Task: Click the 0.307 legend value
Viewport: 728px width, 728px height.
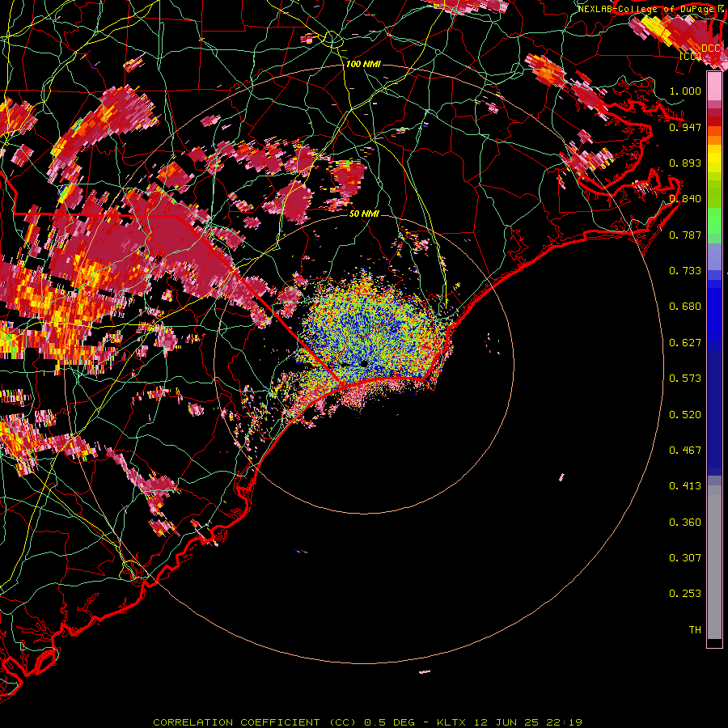Action: click(685, 558)
